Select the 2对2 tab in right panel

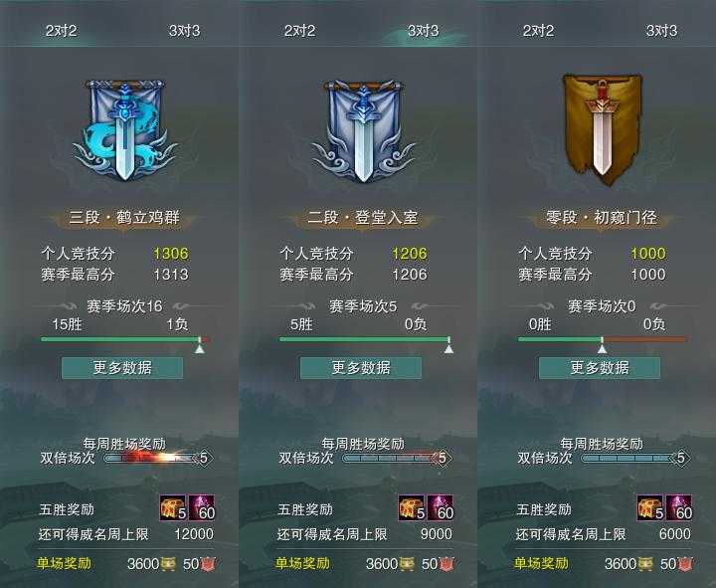click(x=538, y=31)
